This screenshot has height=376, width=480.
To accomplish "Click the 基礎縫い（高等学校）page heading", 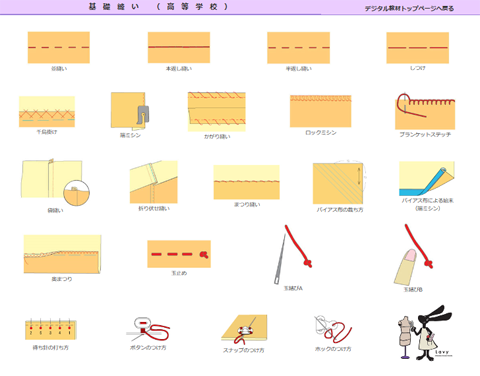I will (158, 7).
